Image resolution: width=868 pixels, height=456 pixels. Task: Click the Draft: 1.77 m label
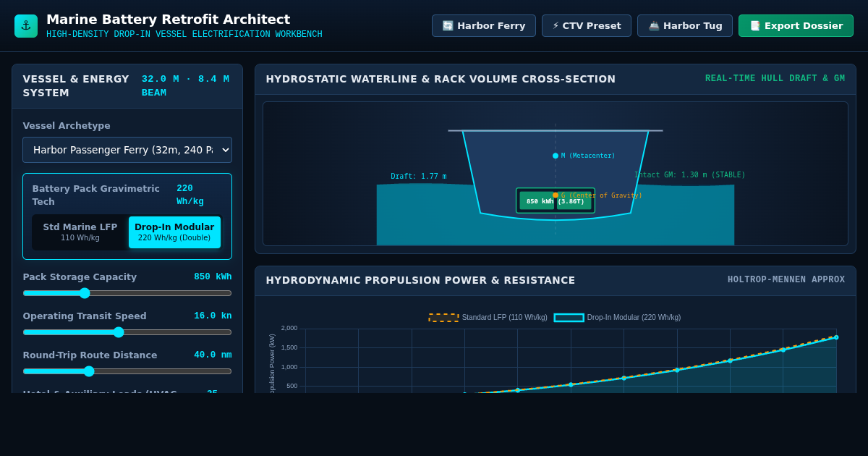click(419, 177)
